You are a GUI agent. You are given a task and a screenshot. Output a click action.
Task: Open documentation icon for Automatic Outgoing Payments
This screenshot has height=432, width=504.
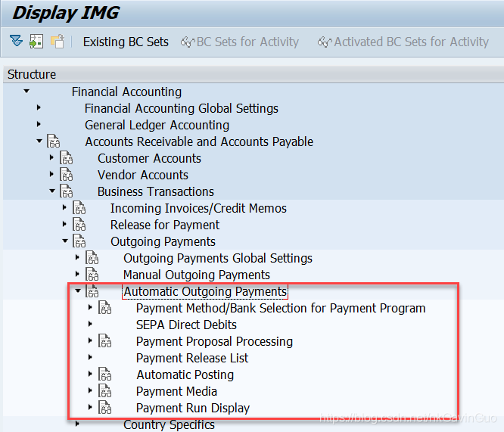pyautogui.click(x=92, y=291)
